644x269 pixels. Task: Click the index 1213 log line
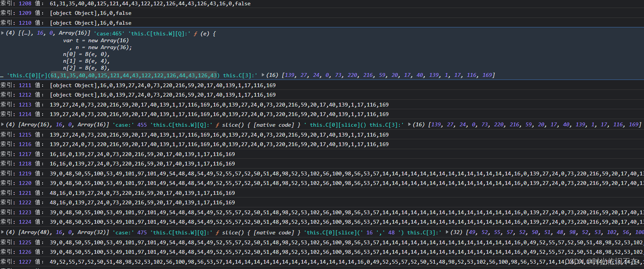pyautogui.click(x=322, y=105)
